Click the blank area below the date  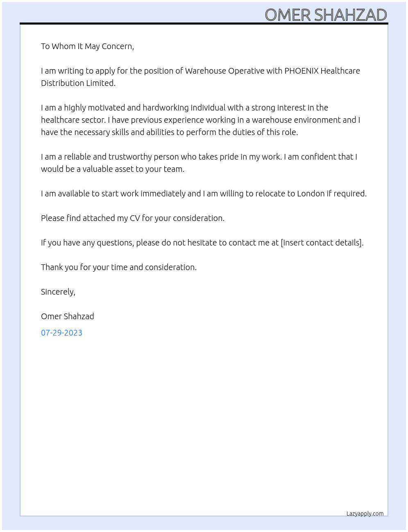(x=204, y=422)
